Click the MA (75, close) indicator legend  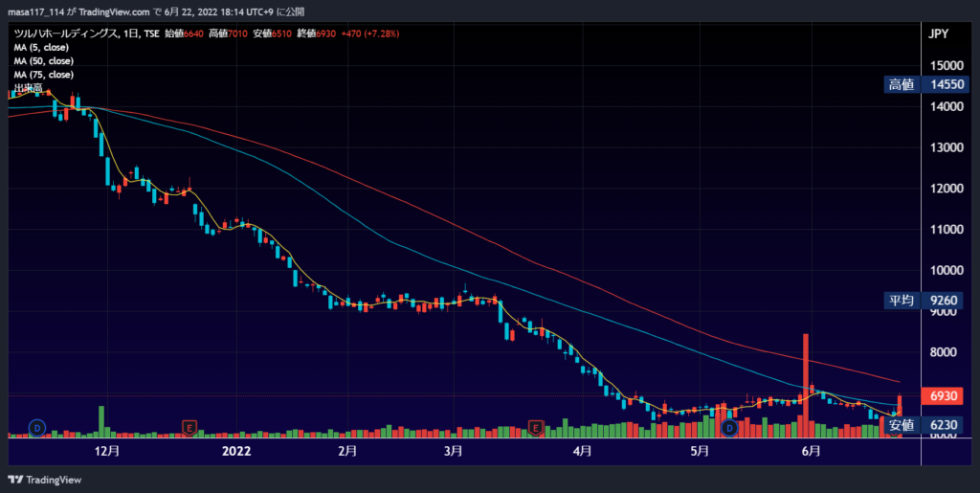tap(43, 75)
